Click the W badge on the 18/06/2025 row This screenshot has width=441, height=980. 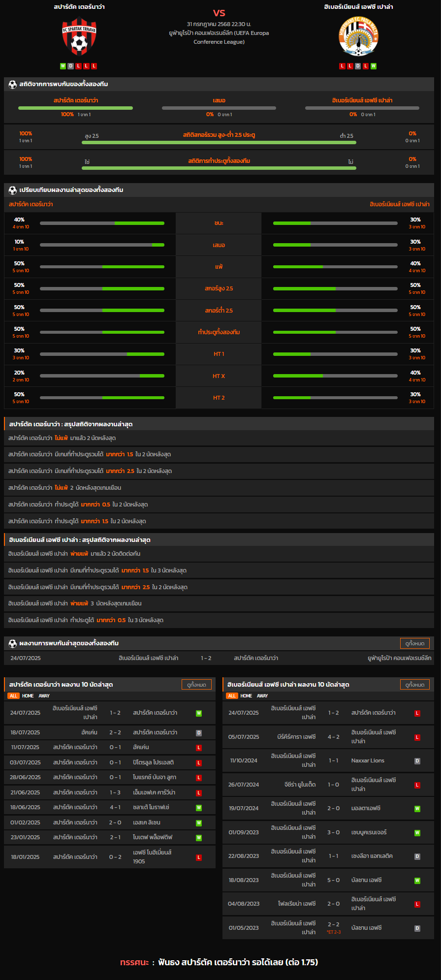(199, 808)
